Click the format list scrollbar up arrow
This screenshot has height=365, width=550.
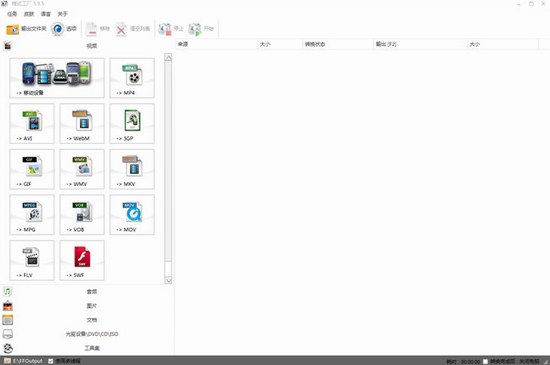pyautogui.click(x=168, y=58)
